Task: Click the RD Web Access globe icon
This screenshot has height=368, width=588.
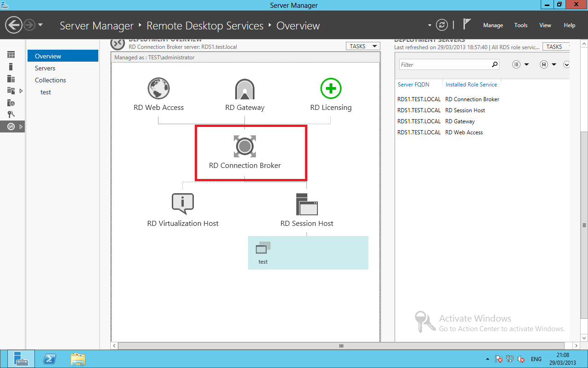Action: click(x=159, y=88)
